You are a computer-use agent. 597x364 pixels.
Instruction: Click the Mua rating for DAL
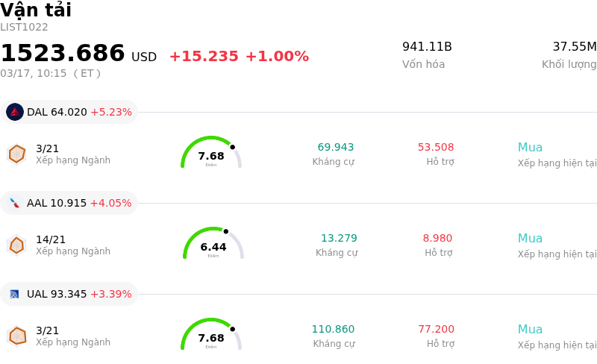click(530, 148)
